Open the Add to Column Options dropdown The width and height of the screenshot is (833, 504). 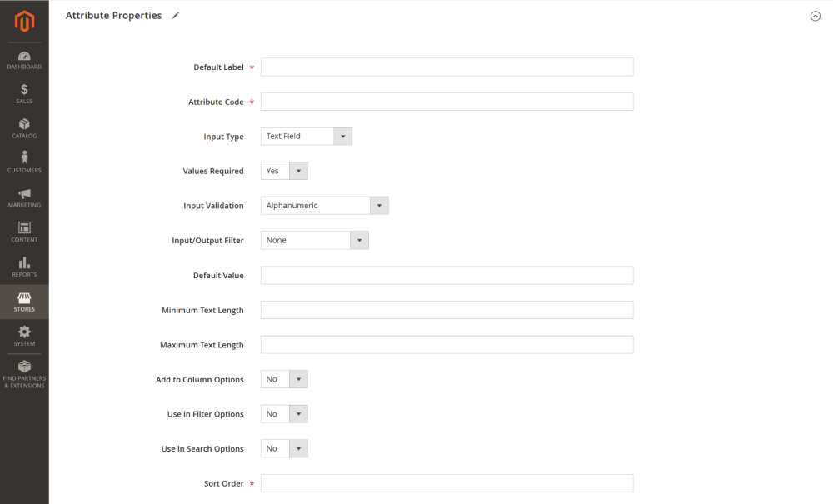click(x=284, y=379)
